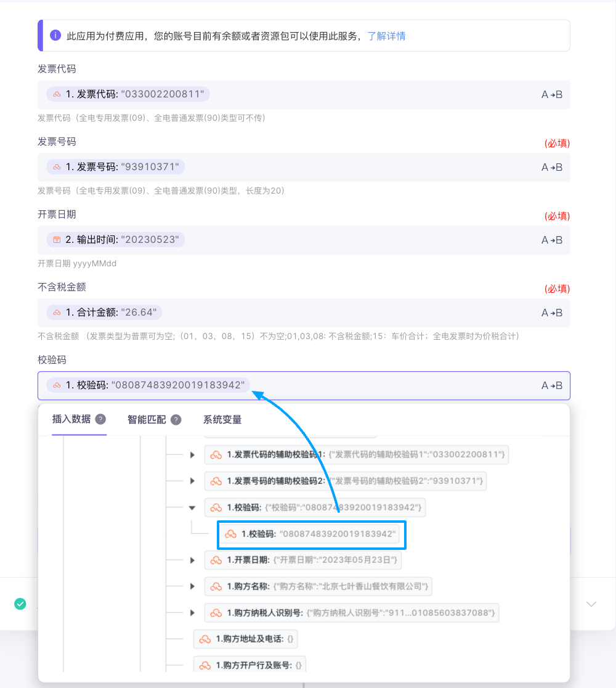Select the 校验码 tag in the focused field

click(148, 385)
